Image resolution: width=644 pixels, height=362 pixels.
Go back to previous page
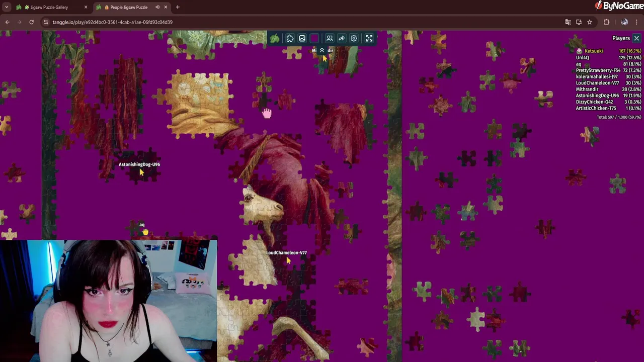click(8, 22)
